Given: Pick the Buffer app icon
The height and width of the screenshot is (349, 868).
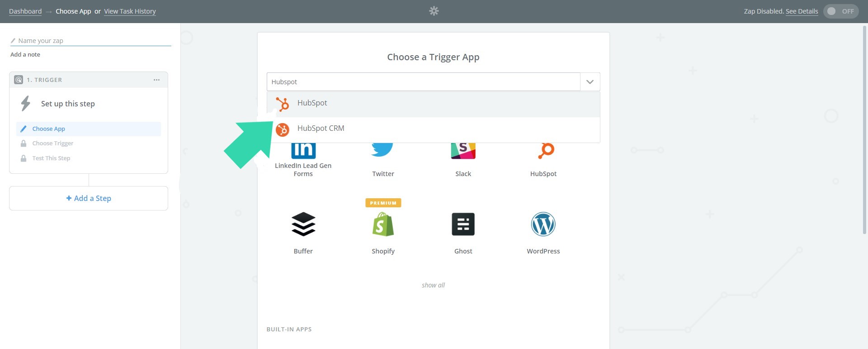Looking at the screenshot, I should [303, 224].
